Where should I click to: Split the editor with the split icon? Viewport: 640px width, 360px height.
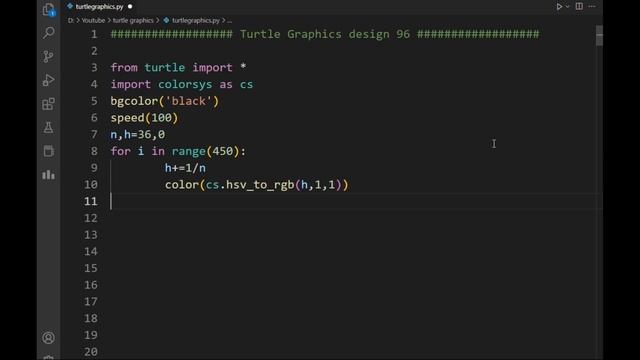pyautogui.click(x=579, y=6)
